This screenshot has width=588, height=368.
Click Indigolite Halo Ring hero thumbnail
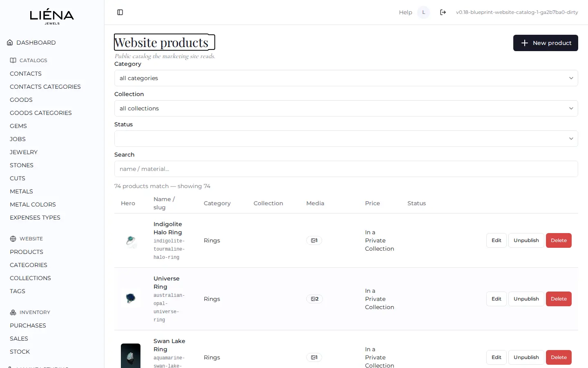(x=131, y=240)
